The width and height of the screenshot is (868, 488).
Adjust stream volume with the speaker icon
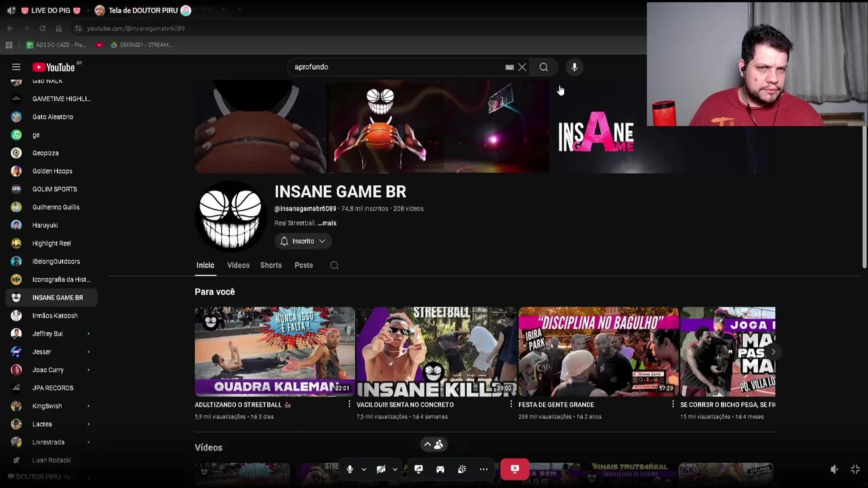[834, 469]
